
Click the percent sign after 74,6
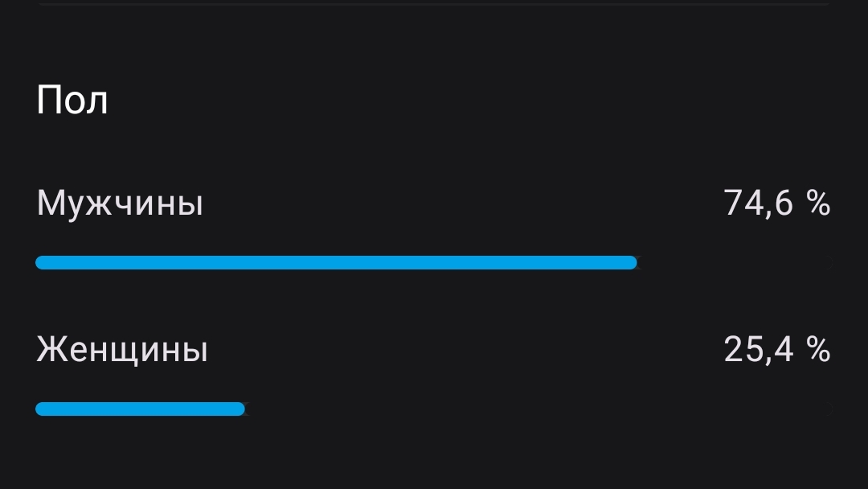click(819, 203)
